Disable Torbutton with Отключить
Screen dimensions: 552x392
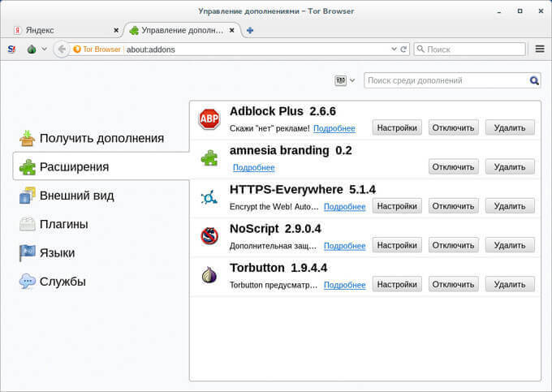454,284
